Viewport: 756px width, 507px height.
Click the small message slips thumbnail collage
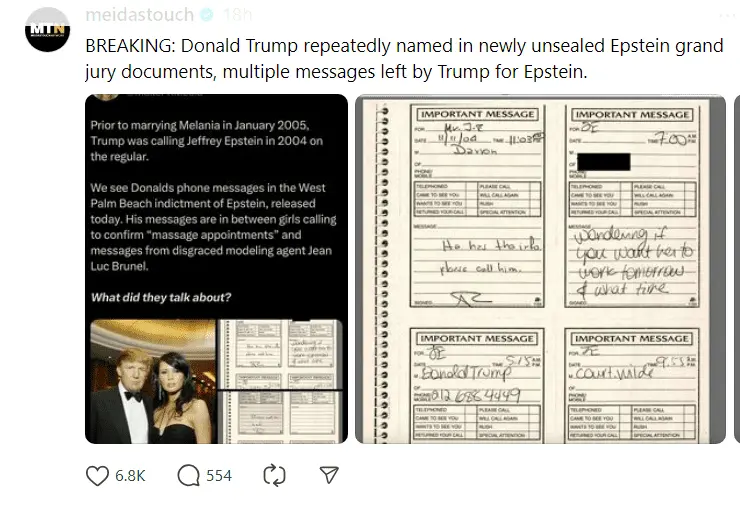(x=281, y=381)
